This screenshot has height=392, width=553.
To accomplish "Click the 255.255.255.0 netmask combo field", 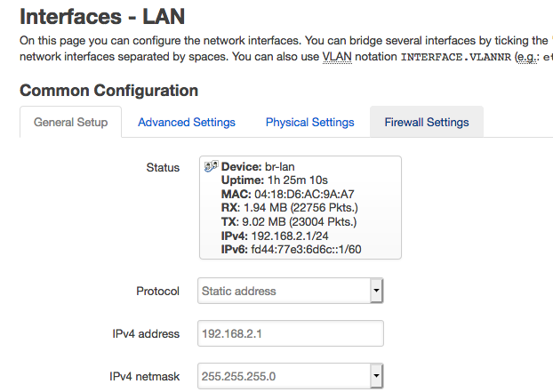I will 290,376.
